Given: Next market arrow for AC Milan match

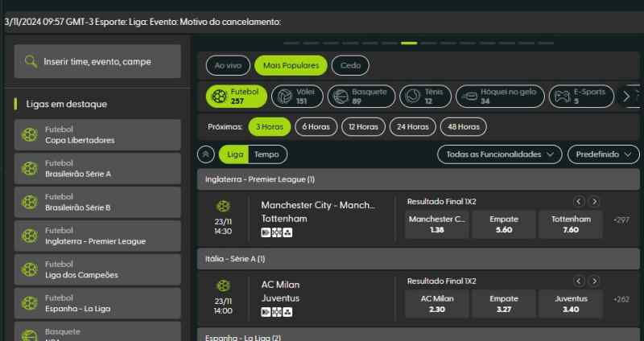Looking at the screenshot, I should click(x=594, y=281).
